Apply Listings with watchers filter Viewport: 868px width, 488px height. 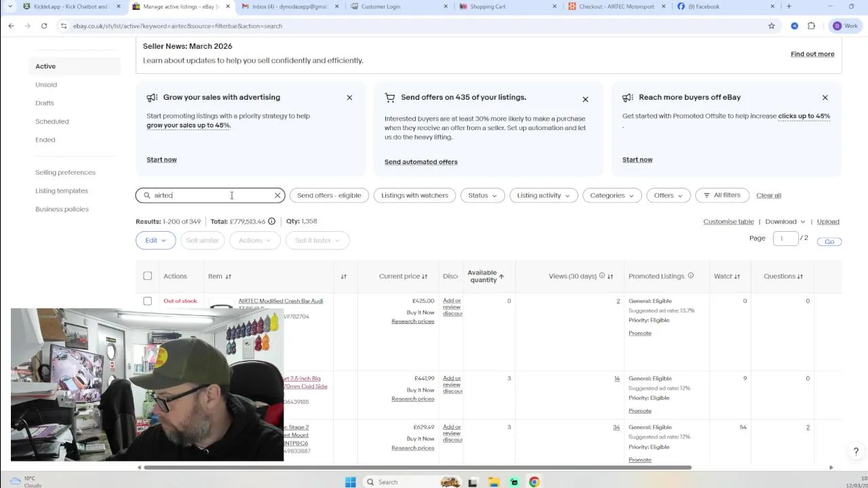pos(414,195)
